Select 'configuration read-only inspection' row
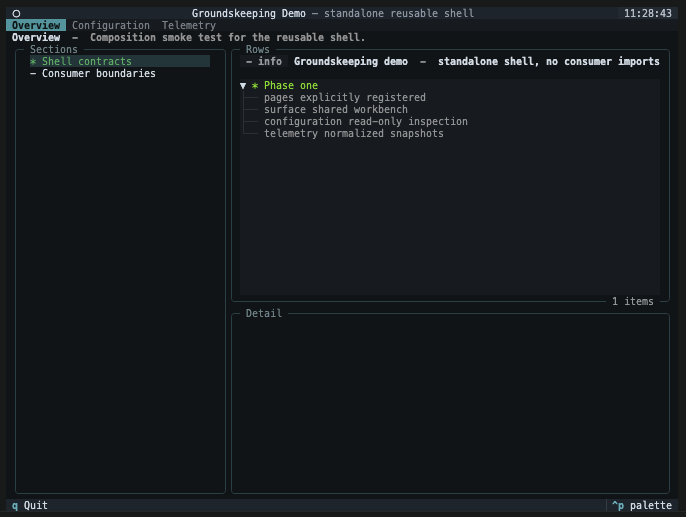 (365, 122)
